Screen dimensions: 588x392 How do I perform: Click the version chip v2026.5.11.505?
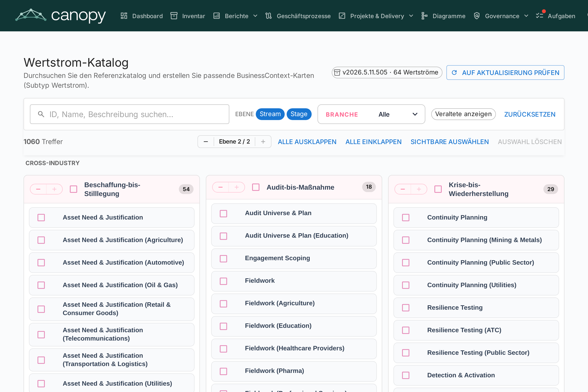coord(387,73)
